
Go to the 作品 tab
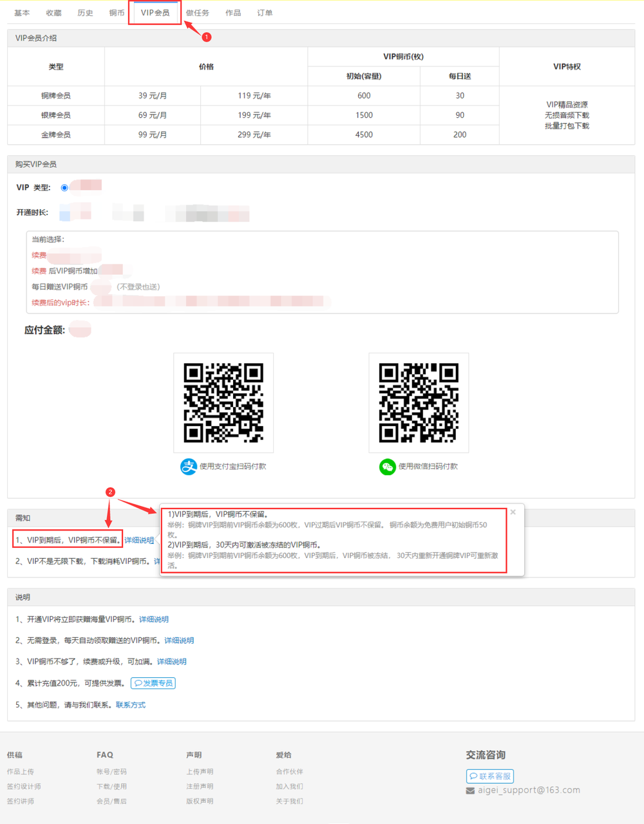coord(233,13)
